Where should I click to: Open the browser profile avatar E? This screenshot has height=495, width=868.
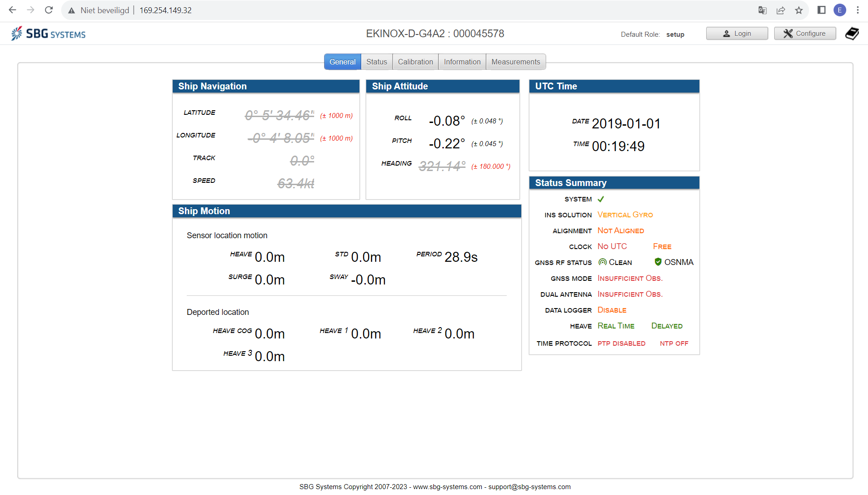pyautogui.click(x=839, y=10)
